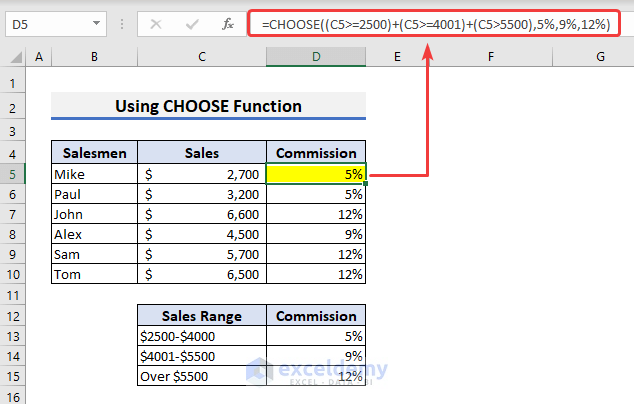Screen dimensions: 634x404
Task: Select the $4001-$5500 range cell
Action: [x=202, y=356]
